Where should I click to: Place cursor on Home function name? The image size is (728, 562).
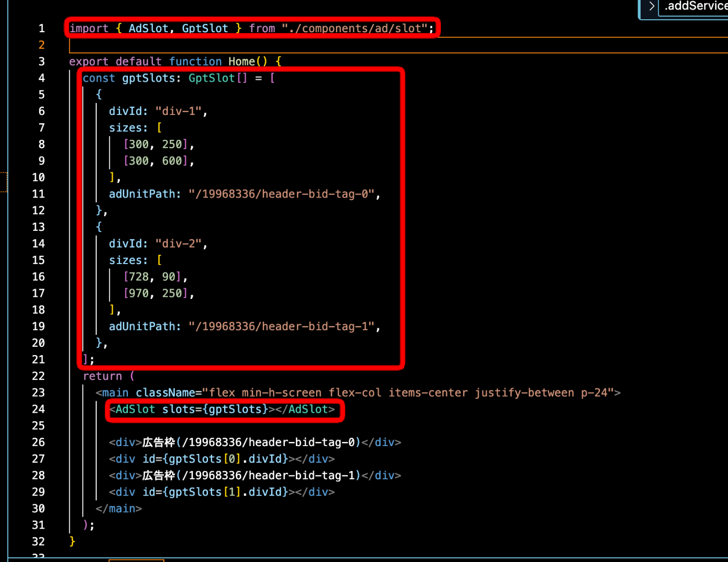(242, 61)
